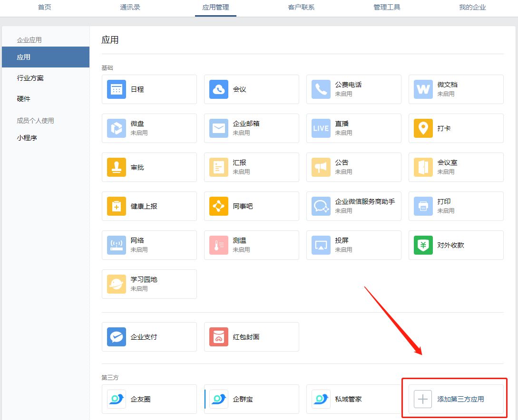Open the 企群宝 third-party app
Screen dimensions: 518x420
(243, 399)
